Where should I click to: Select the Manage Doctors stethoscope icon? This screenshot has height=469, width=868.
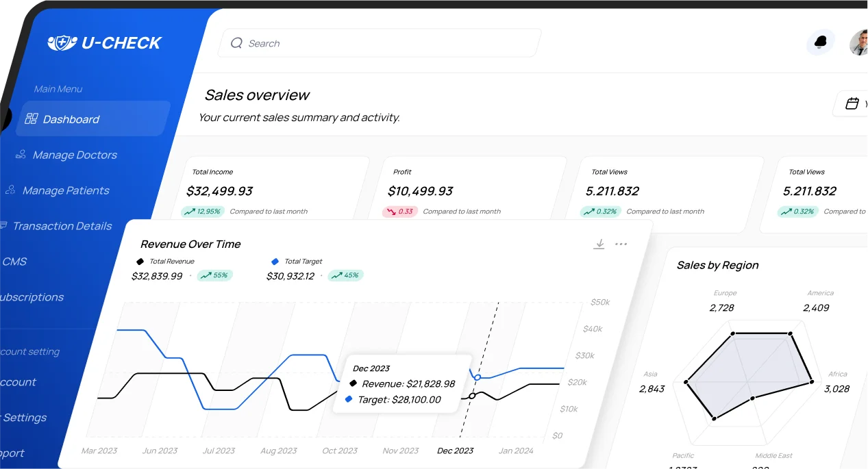tap(20, 154)
